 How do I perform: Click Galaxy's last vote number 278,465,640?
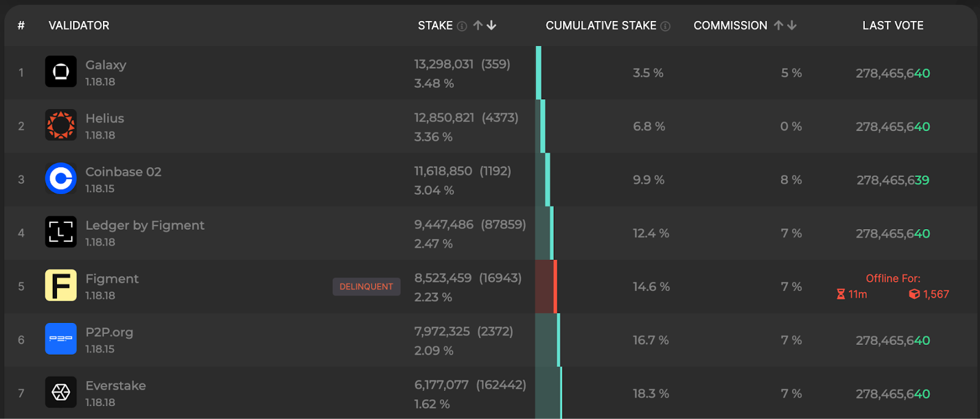[x=892, y=74]
